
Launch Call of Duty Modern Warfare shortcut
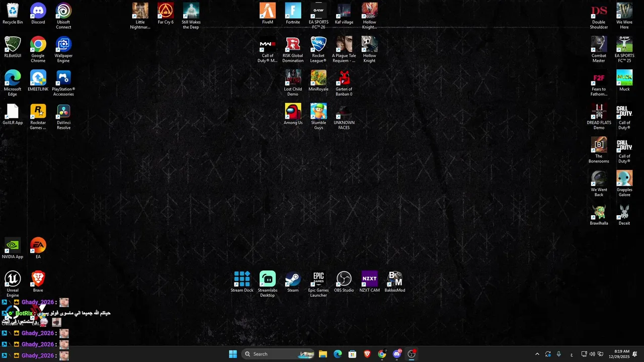coord(268,50)
